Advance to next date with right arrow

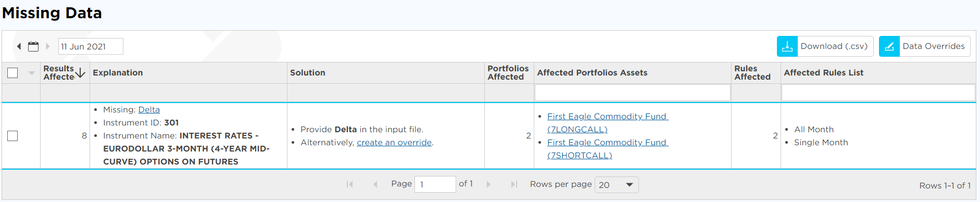(47, 46)
